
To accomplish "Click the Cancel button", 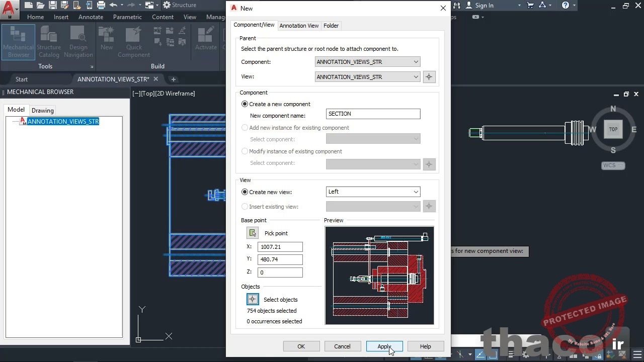I will click(x=342, y=346).
